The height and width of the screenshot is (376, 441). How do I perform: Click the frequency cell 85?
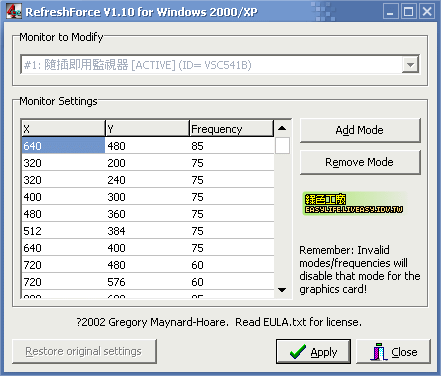point(232,146)
